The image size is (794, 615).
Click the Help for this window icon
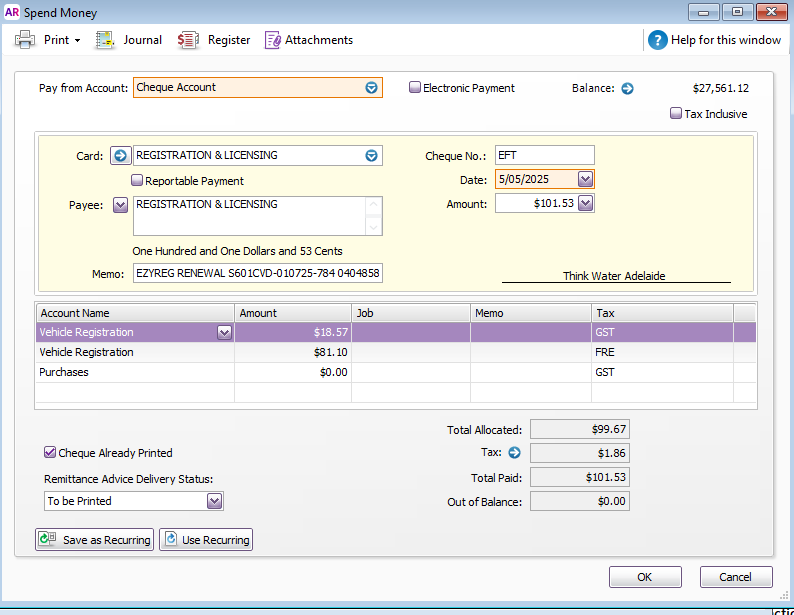(x=657, y=40)
